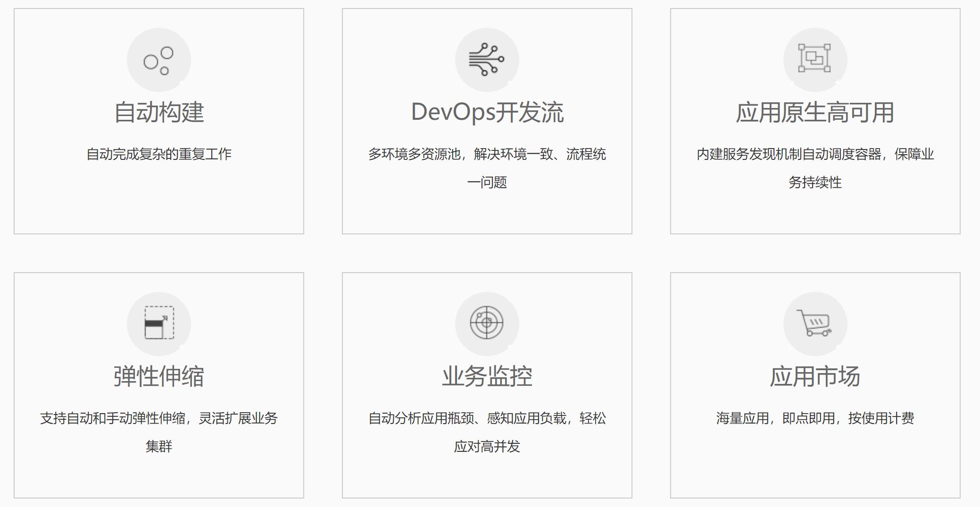Select the 应用原生高可用 title
The image size is (980, 507).
coord(814,113)
